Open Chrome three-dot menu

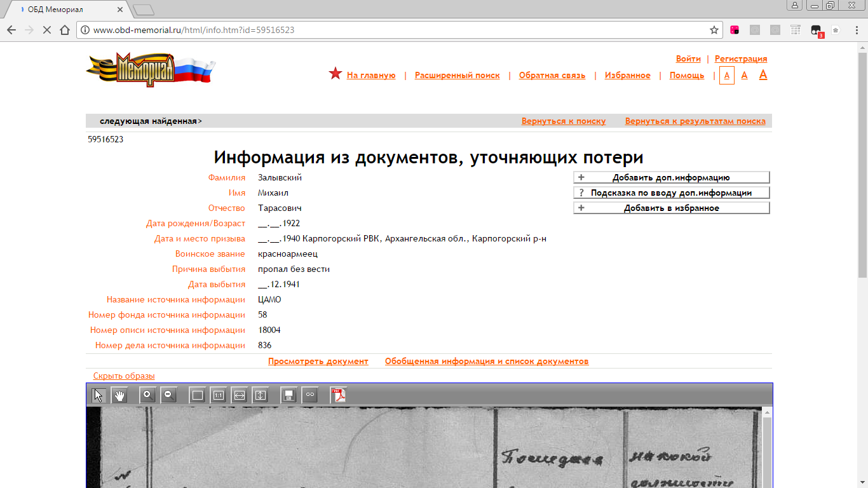[855, 30]
